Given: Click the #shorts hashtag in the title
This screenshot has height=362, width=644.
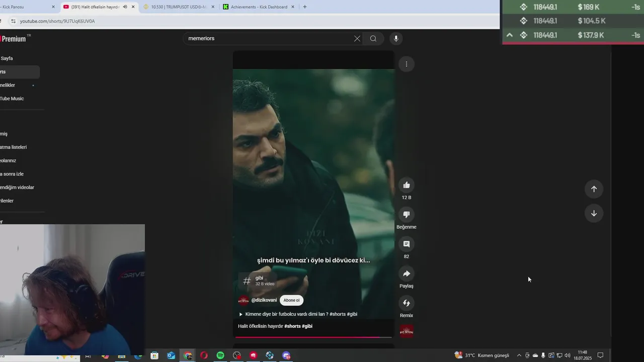Looking at the screenshot, I should click(x=292, y=326).
